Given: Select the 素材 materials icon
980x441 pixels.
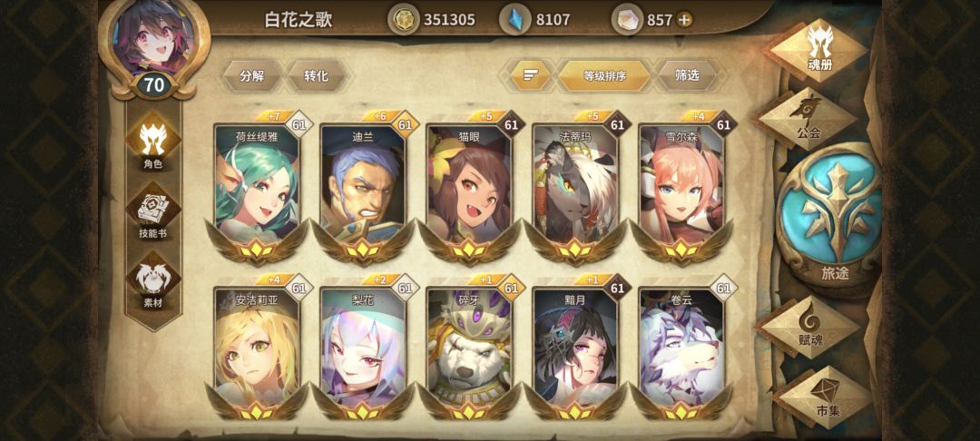Looking at the screenshot, I should pos(153,284).
